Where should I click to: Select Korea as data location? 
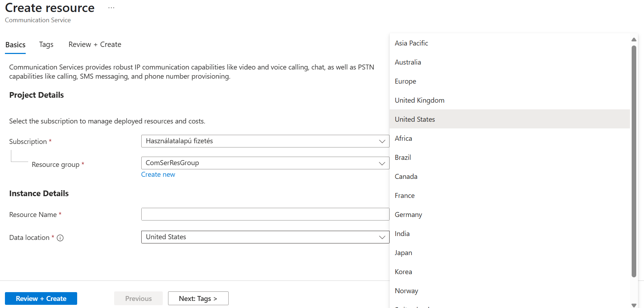click(510, 272)
